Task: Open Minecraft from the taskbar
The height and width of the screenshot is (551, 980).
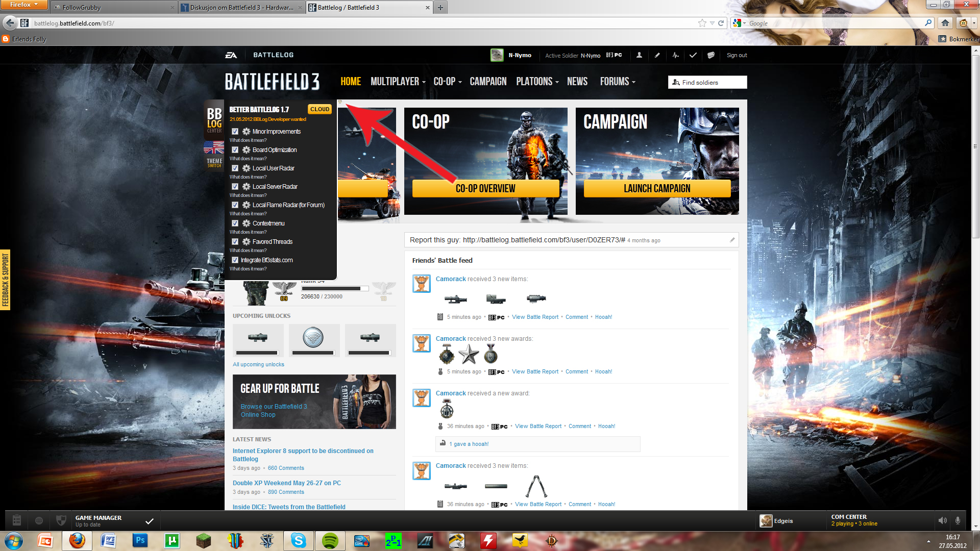Action: [x=204, y=540]
